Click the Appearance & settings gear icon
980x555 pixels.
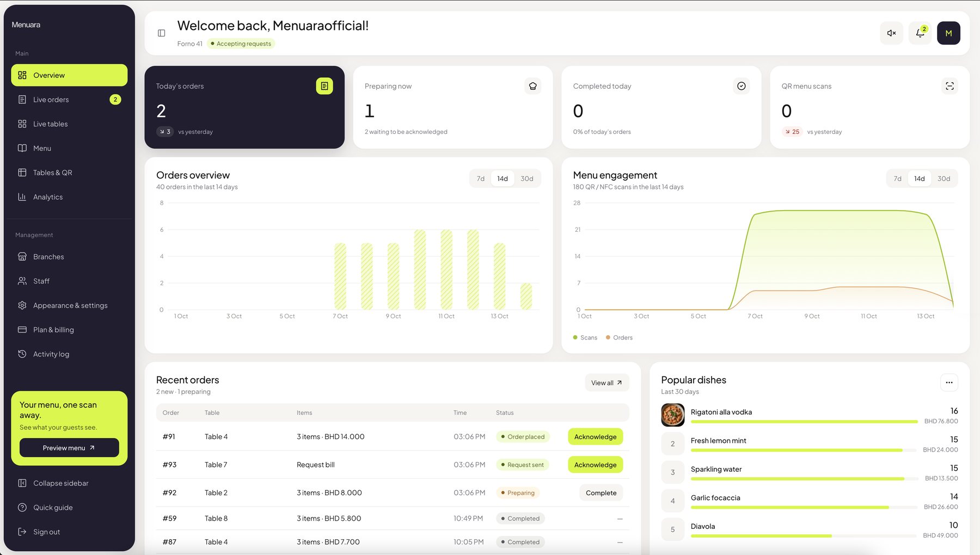point(22,305)
